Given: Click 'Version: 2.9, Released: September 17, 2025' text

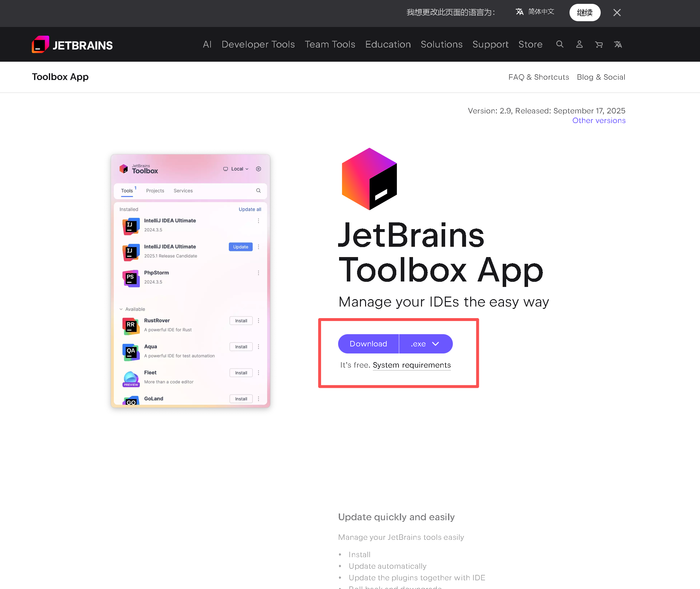Looking at the screenshot, I should 546,111.
